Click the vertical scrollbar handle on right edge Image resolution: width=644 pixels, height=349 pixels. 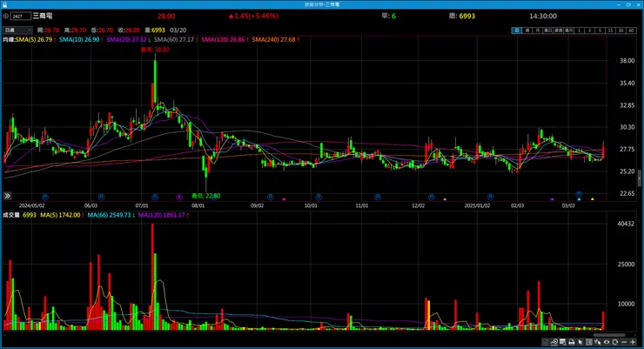point(640,178)
